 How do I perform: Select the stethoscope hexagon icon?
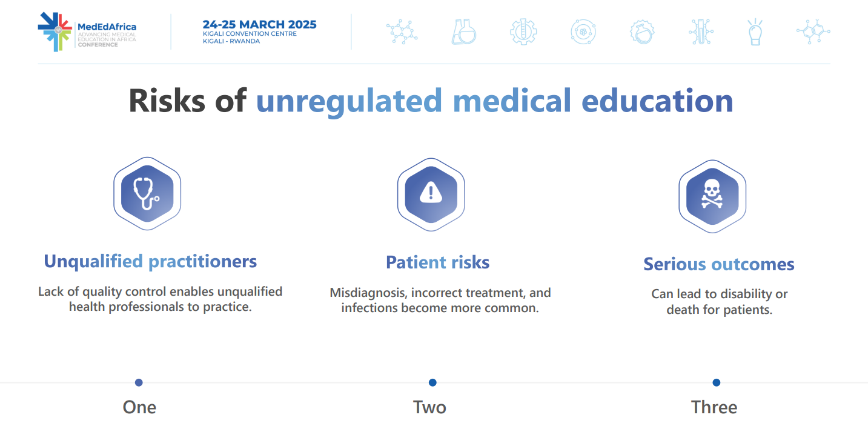[147, 193]
